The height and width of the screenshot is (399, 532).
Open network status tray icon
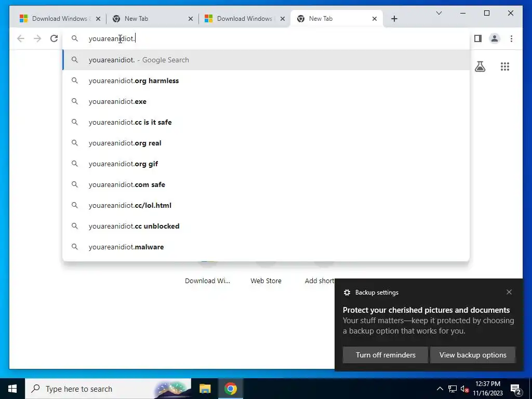[453, 389]
